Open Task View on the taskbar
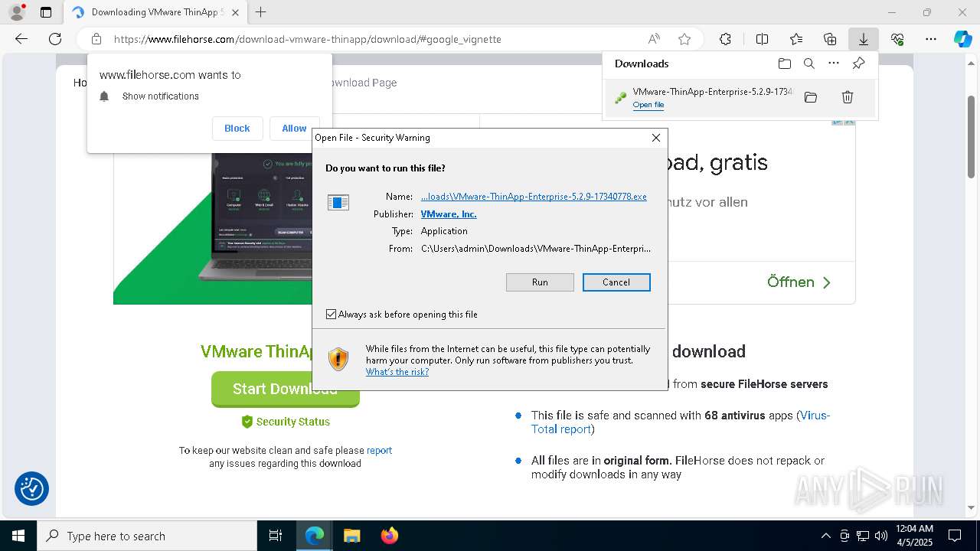The image size is (980, 551). [x=276, y=536]
